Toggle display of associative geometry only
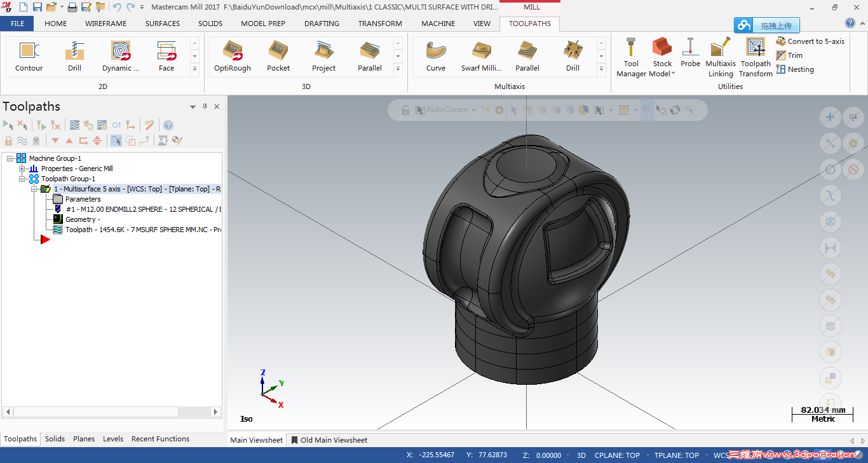Screen dimensions: 868x463 click(x=130, y=141)
